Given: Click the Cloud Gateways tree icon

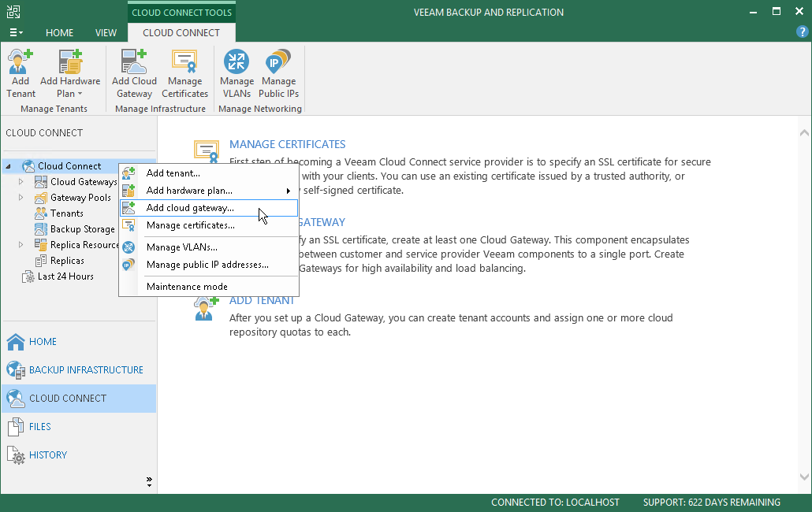Looking at the screenshot, I should [41, 182].
